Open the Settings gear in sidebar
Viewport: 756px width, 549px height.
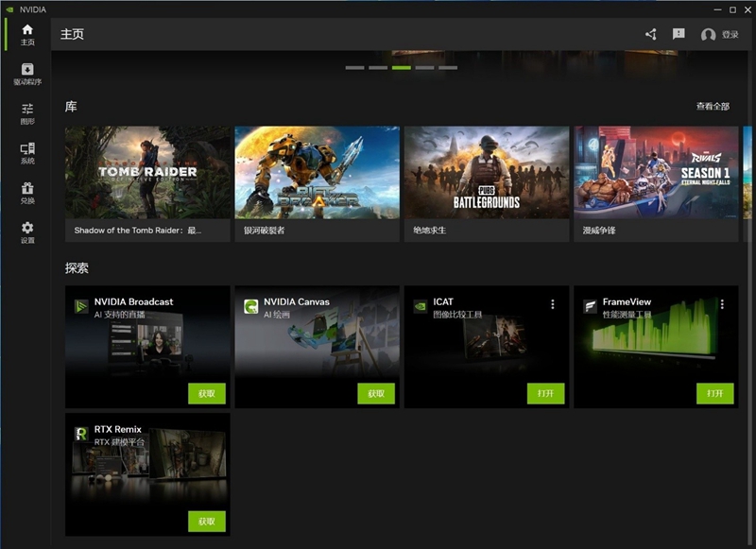pos(27,232)
